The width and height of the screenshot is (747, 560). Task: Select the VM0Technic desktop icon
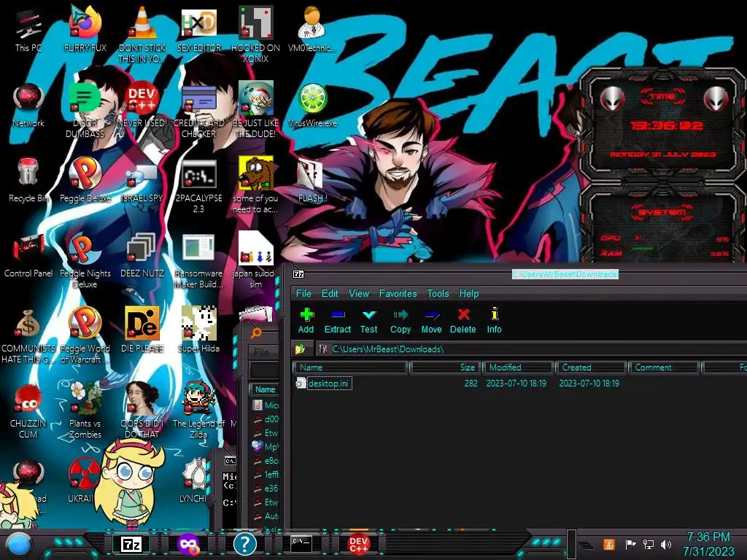point(312,30)
